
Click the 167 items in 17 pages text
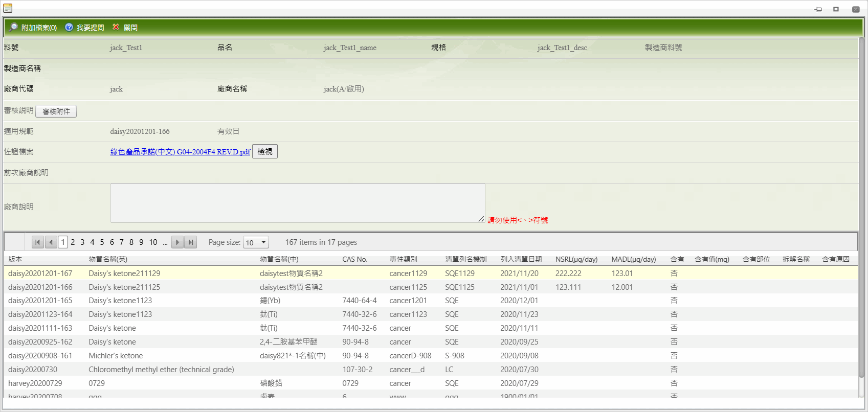pyautogui.click(x=321, y=242)
